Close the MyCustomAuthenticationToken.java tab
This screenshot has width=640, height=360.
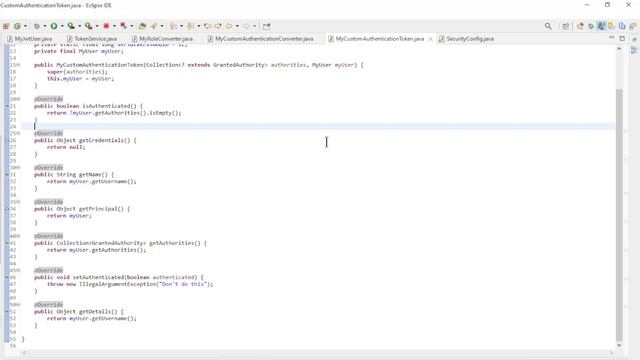click(430, 39)
